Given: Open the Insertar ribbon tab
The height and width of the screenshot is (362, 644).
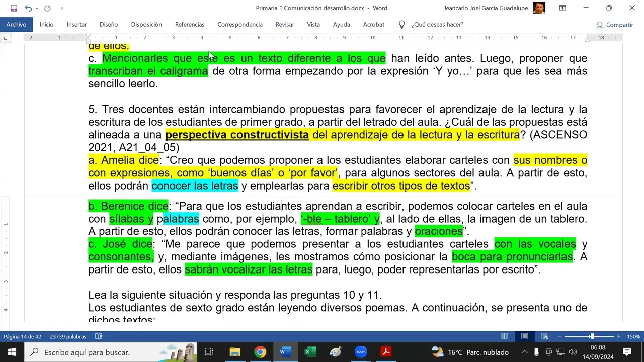Looking at the screenshot, I should (76, 24).
